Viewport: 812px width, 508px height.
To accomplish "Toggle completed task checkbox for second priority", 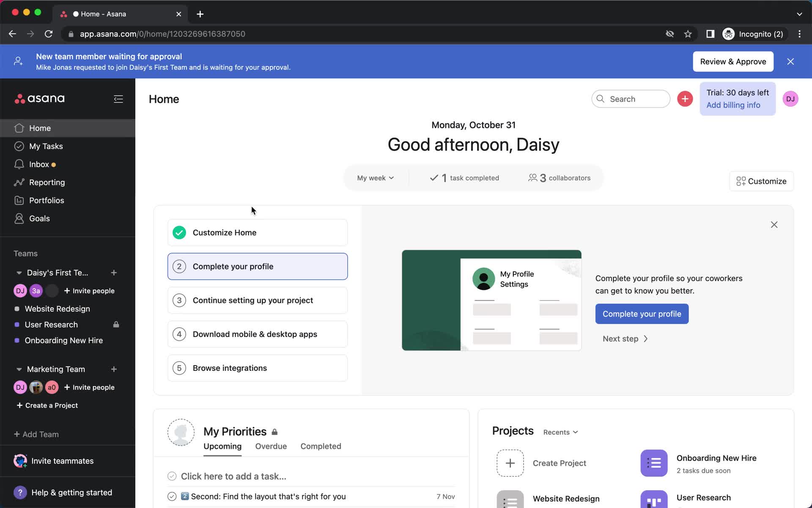I will pos(171,496).
